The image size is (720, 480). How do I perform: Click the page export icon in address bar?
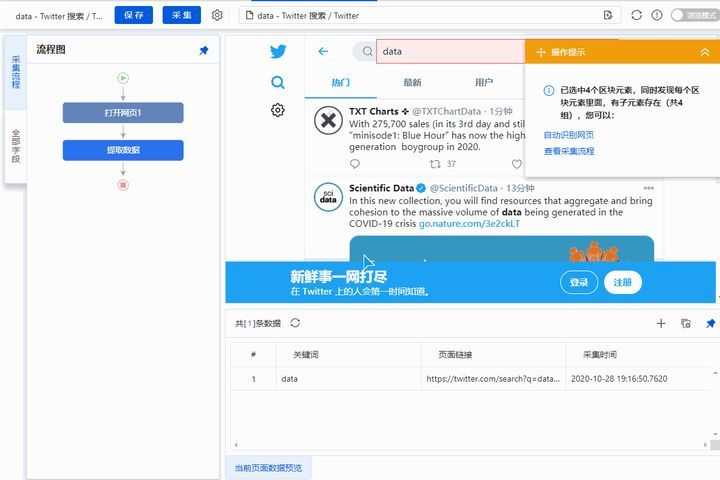(608, 15)
